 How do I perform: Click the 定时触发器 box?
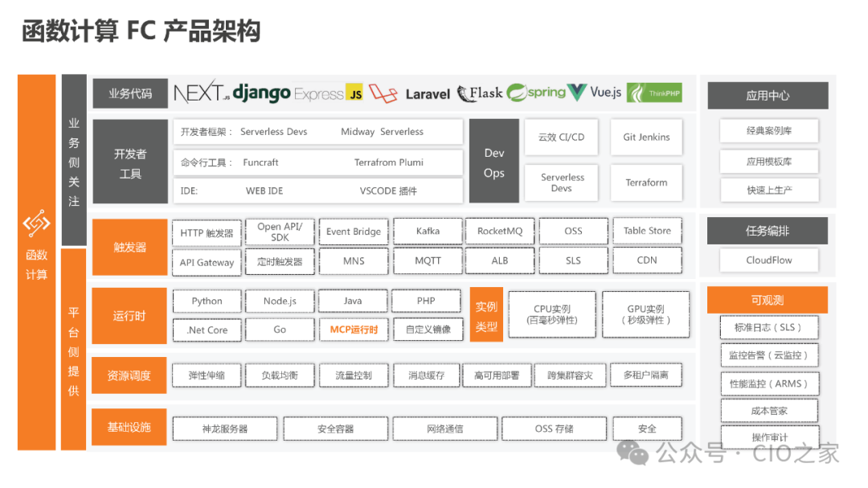[x=280, y=261]
